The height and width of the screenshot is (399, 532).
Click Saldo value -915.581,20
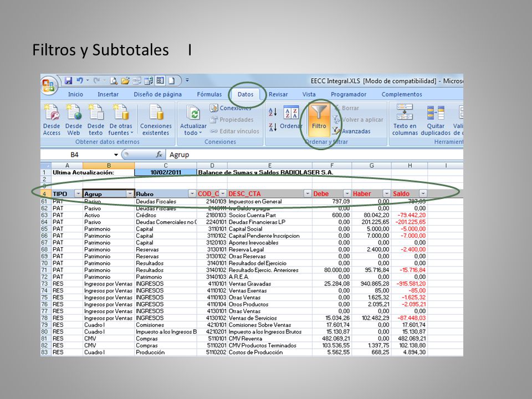click(410, 284)
